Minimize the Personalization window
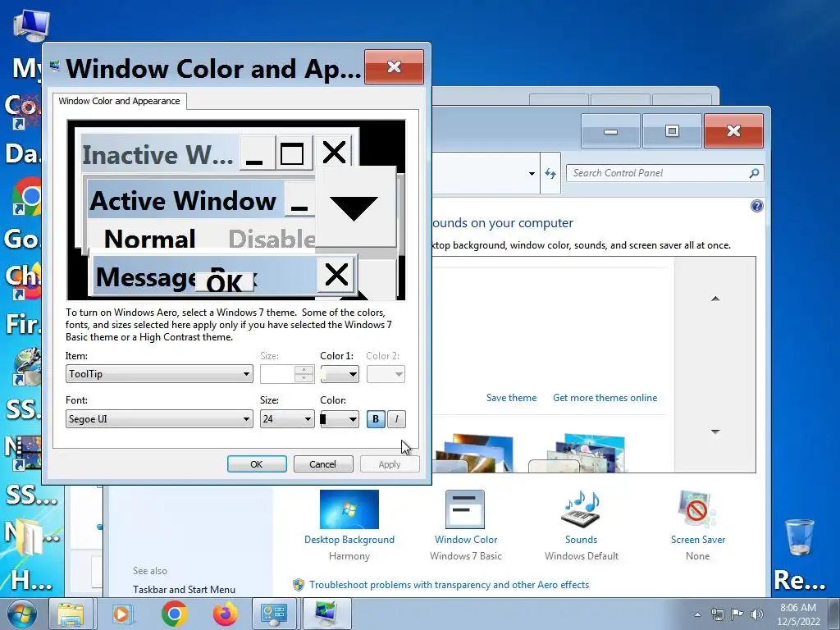 [x=610, y=130]
